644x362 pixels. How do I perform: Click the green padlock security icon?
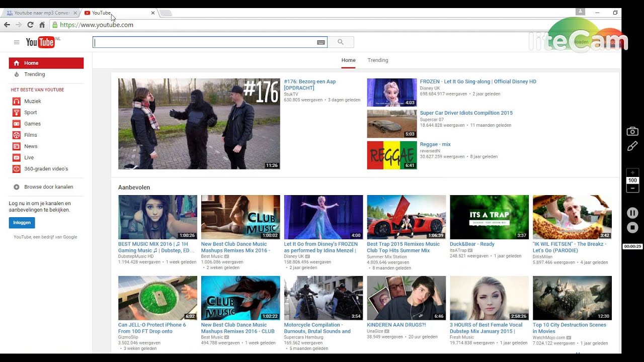(x=55, y=25)
